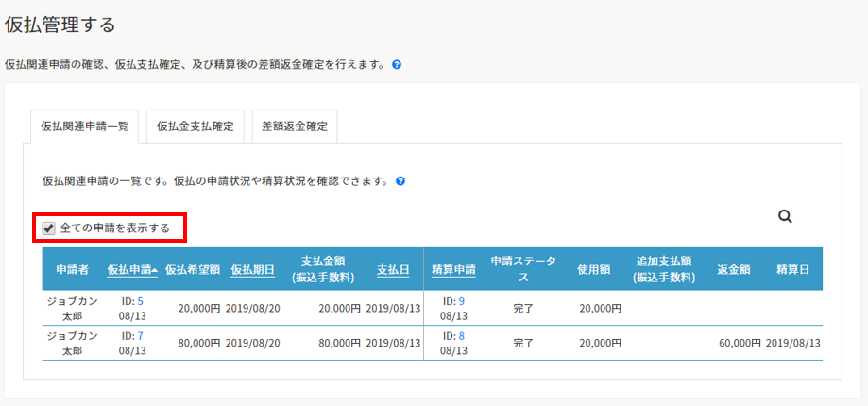
Task: Sort the table by 仮払申請 column
Action: point(132,269)
